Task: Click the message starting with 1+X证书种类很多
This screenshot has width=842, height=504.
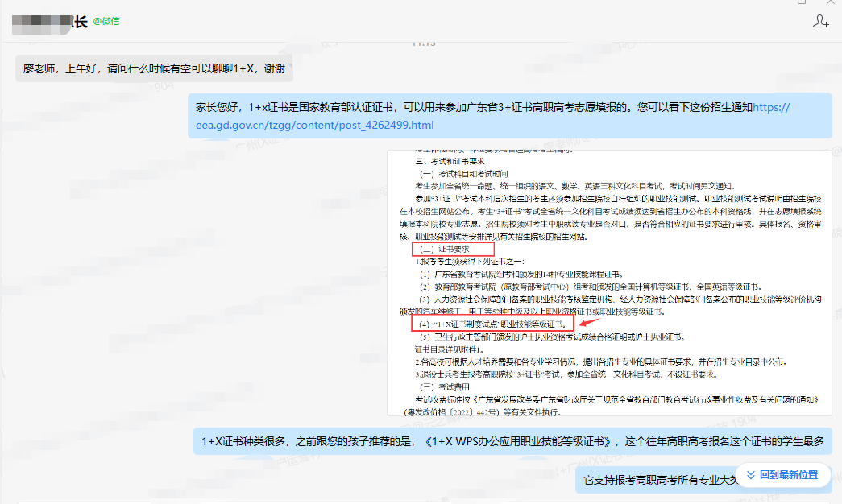Action: coord(512,441)
